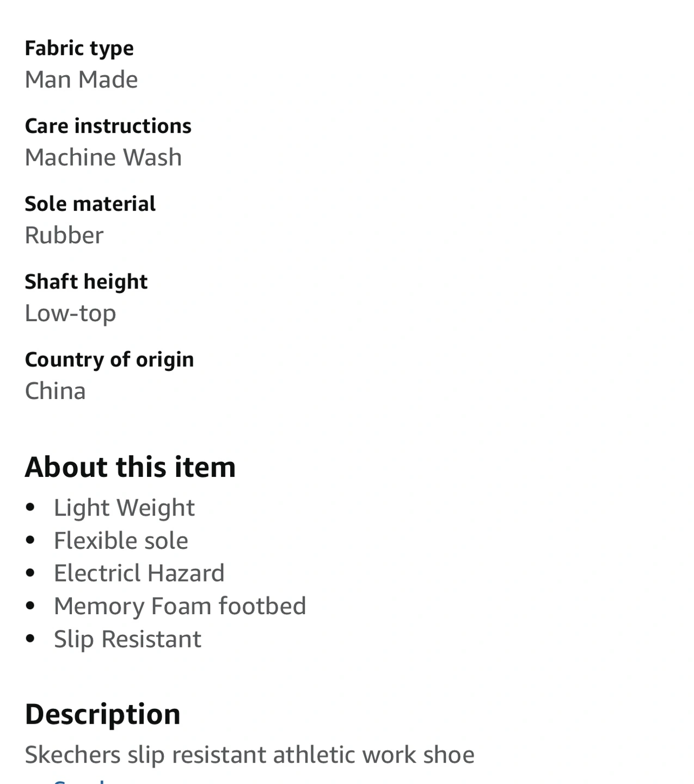
Task: Select the Fabric type heading
Action: pos(79,48)
